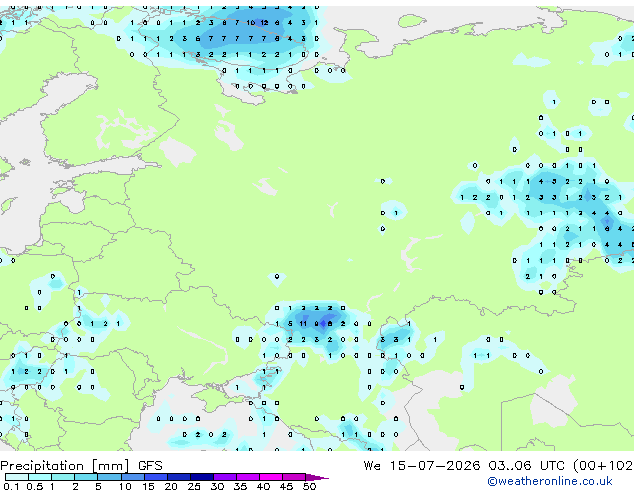Choose the 25–30 mm dark blue swatch
The height and width of the screenshot is (490, 634).
tap(201, 477)
